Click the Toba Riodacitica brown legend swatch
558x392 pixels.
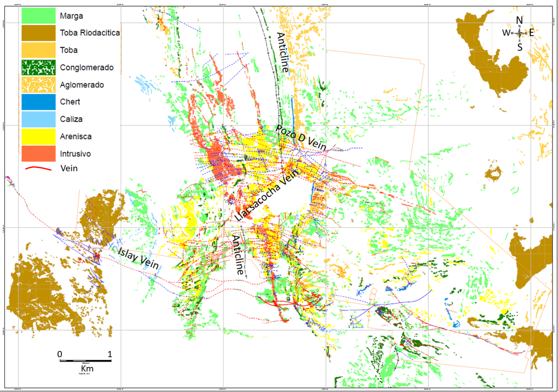click(x=38, y=33)
